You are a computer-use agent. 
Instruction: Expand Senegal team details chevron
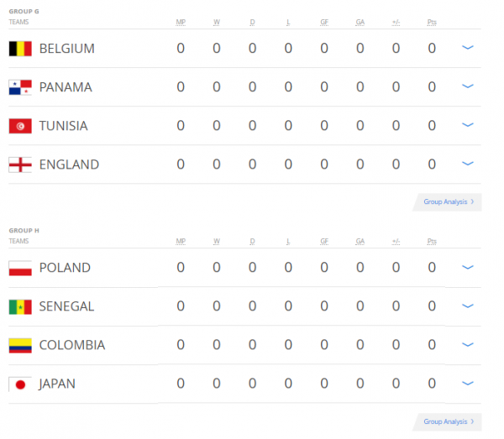point(468,306)
